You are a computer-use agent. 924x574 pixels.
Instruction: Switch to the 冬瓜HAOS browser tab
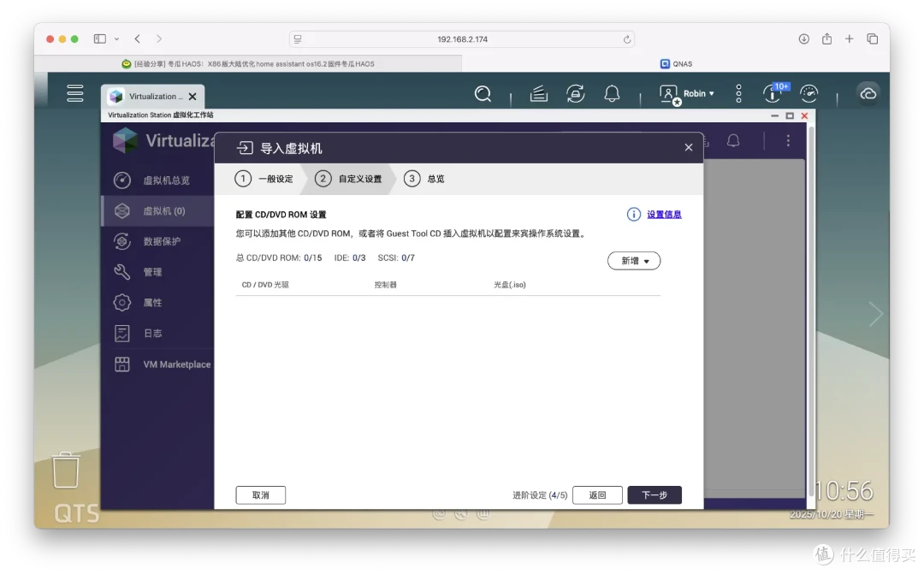click(248, 63)
